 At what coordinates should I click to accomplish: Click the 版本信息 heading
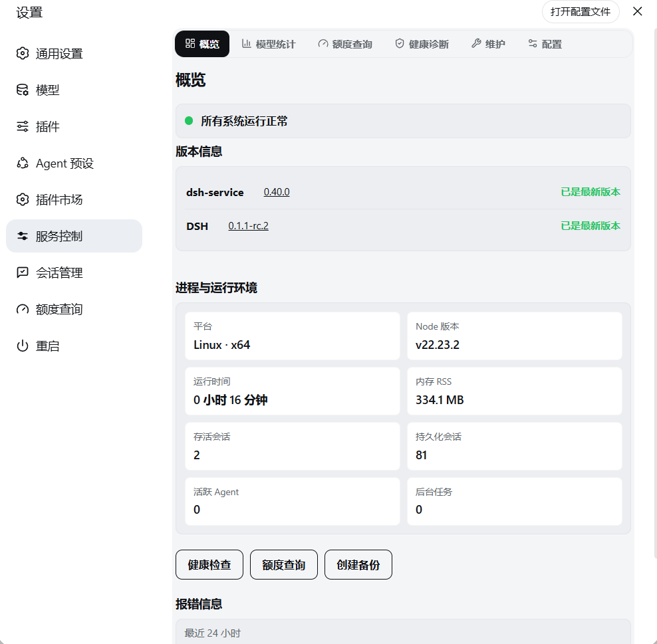199,151
